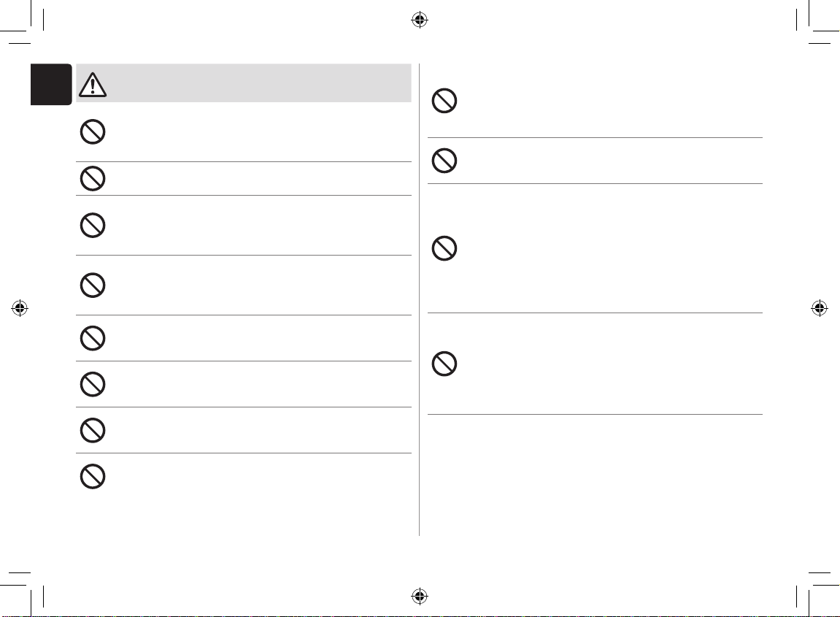
Task: Click the first prohibition symbol in the left column
Action: click(92, 132)
